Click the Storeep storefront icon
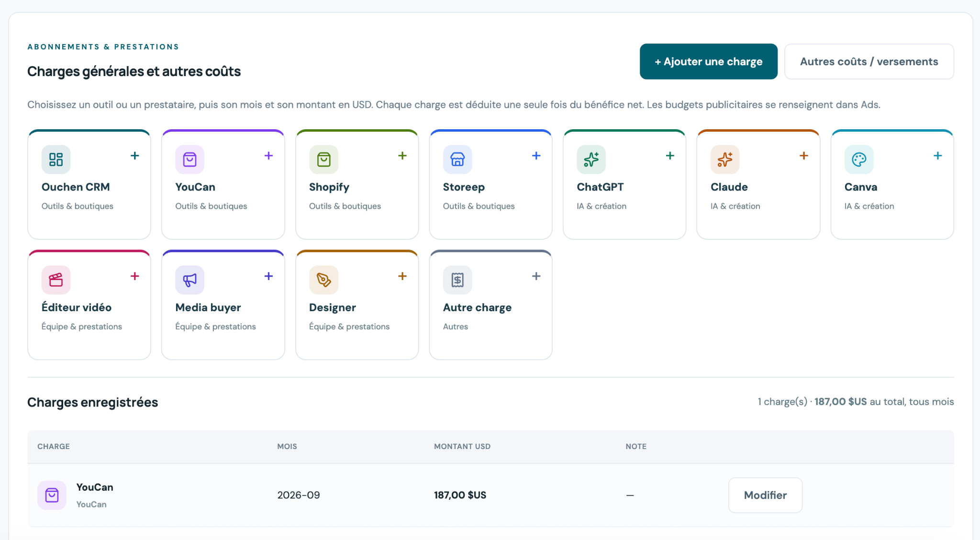Image resolution: width=980 pixels, height=540 pixels. click(457, 159)
